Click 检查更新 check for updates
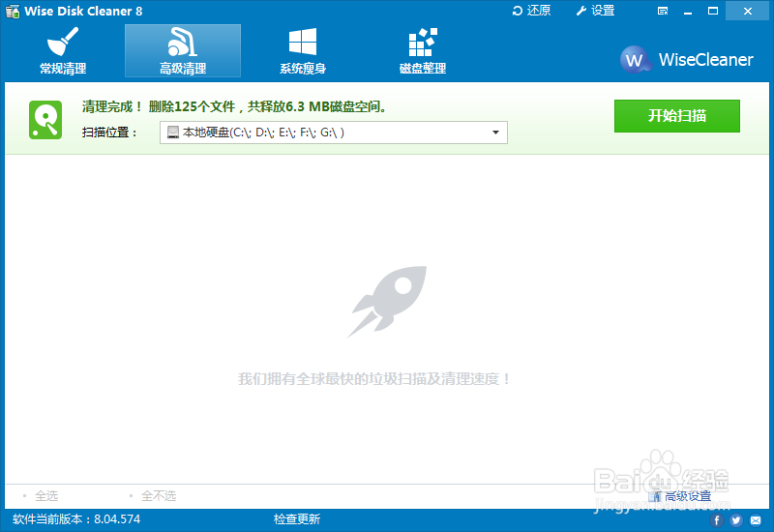 pos(297,519)
